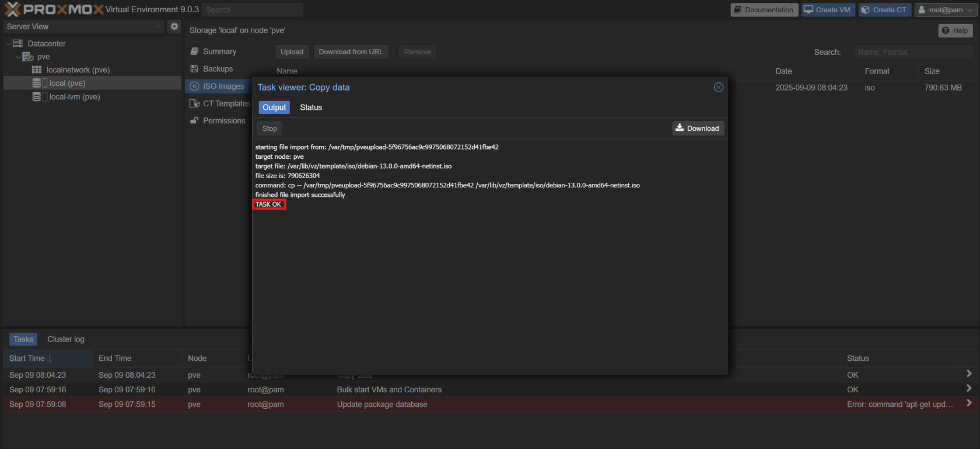The width and height of the screenshot is (980, 449).
Task: Click Create CT container button
Action: [884, 10]
